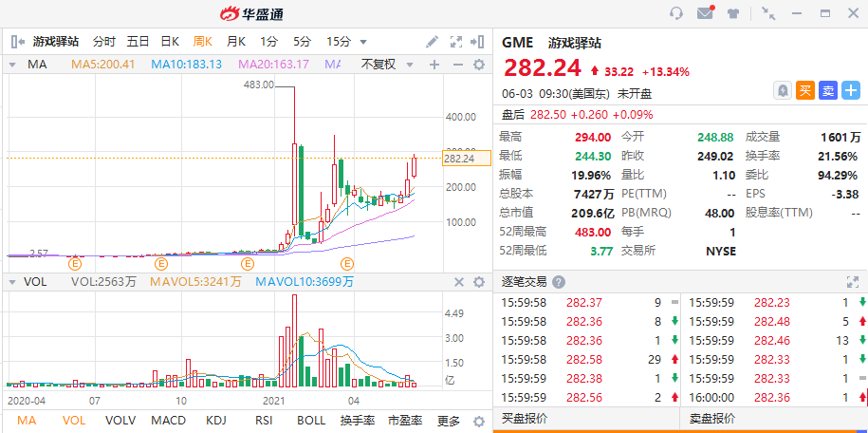Expand chart to fullscreen icon
Image resolution: width=868 pixels, height=433 pixels.
click(455, 42)
